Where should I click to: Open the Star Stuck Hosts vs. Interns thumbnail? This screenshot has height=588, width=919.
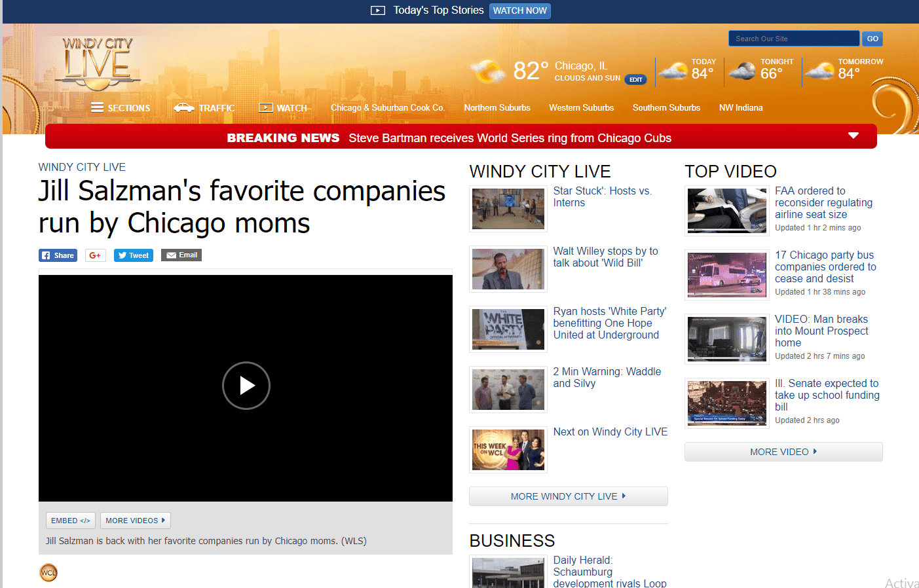point(508,209)
